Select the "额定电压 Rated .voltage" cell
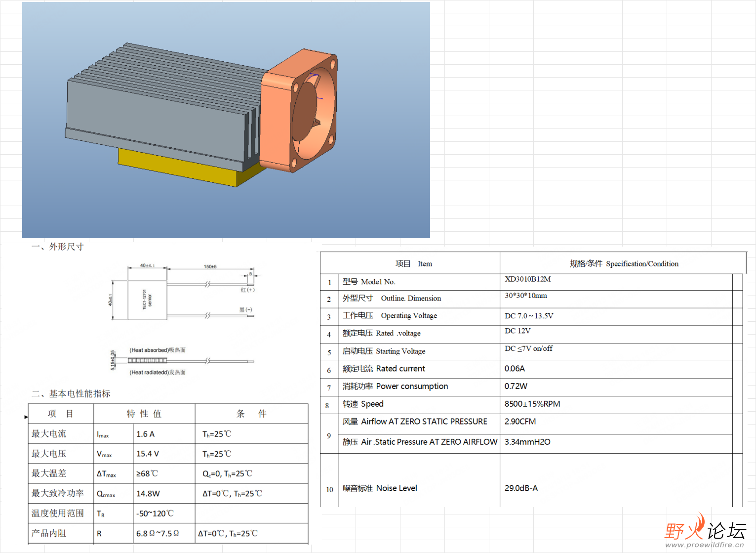756x553 pixels. [419, 334]
